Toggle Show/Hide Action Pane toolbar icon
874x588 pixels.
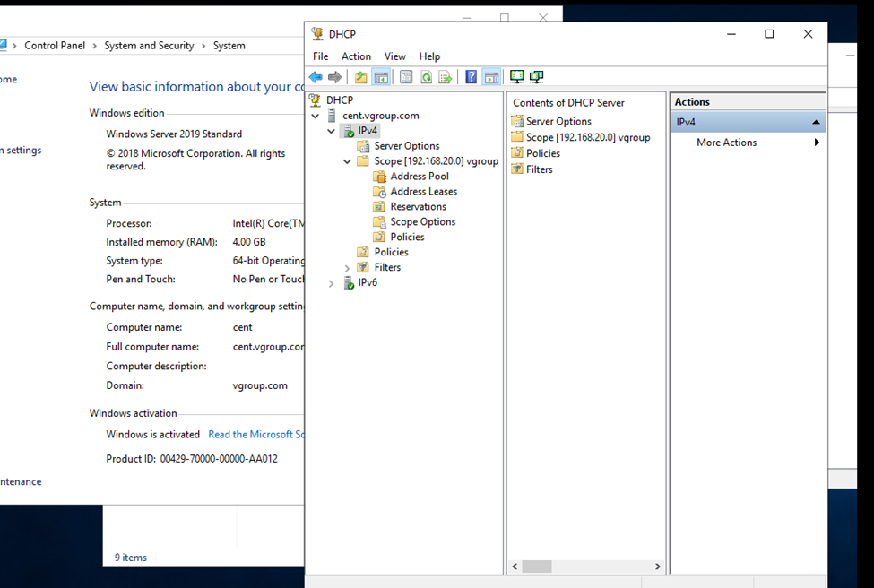pyautogui.click(x=491, y=77)
